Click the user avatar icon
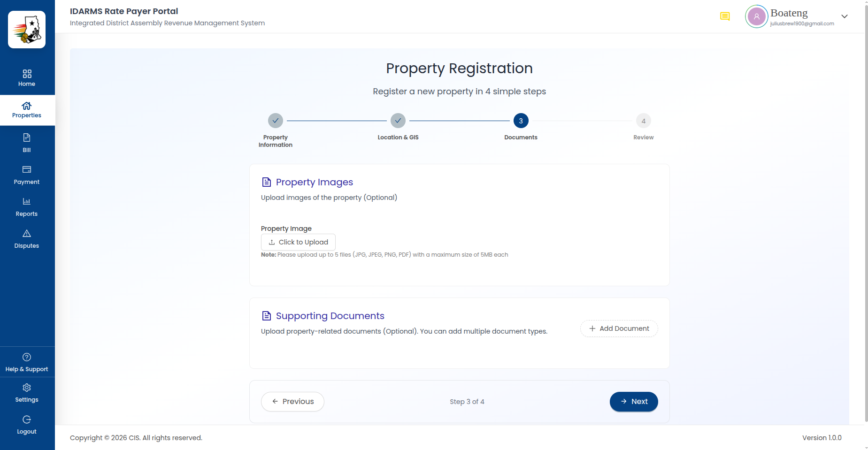Viewport: 868px width, 450px height. click(756, 16)
